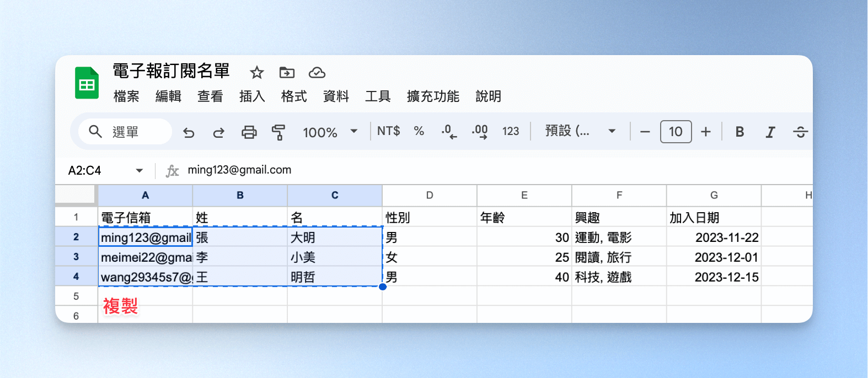The width and height of the screenshot is (868, 378).
Task: Select row 5 header
Action: [x=76, y=296]
